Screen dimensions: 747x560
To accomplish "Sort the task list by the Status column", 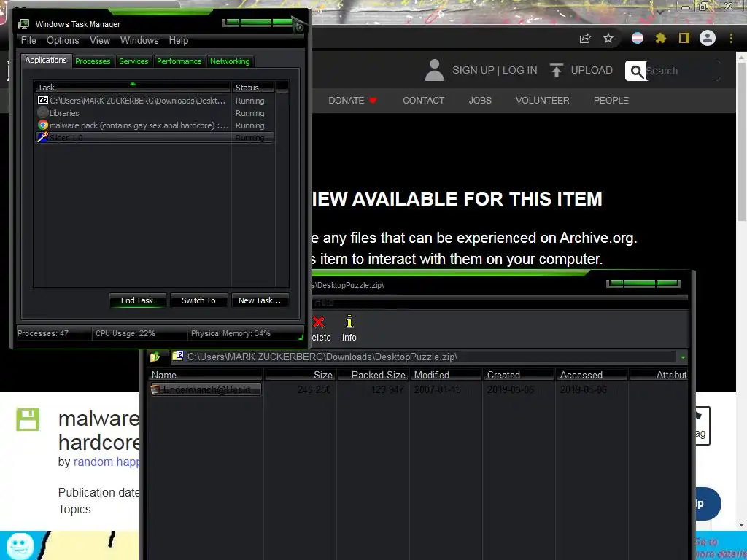I will tap(253, 87).
